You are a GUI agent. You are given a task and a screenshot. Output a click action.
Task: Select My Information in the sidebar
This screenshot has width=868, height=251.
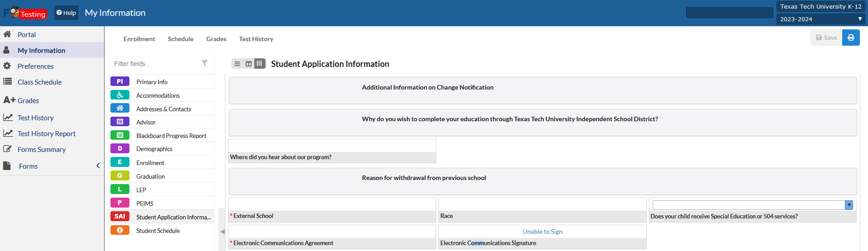[x=41, y=50]
